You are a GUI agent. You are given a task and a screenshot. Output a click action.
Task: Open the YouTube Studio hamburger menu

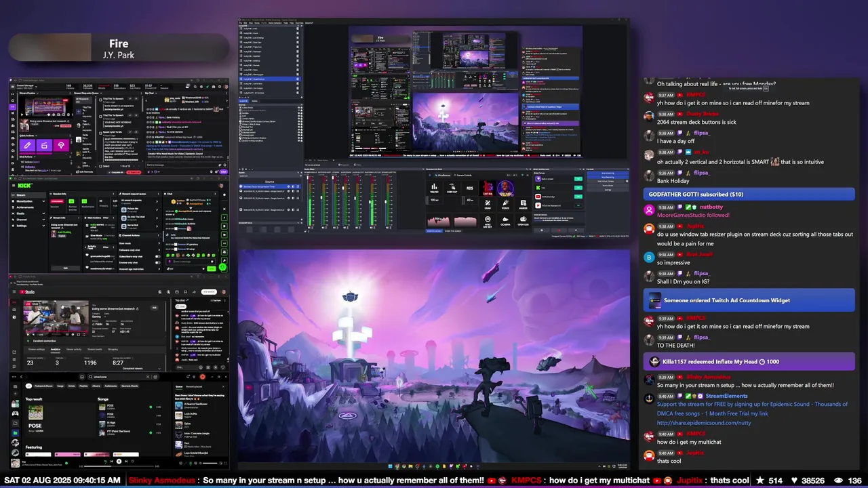(x=14, y=291)
